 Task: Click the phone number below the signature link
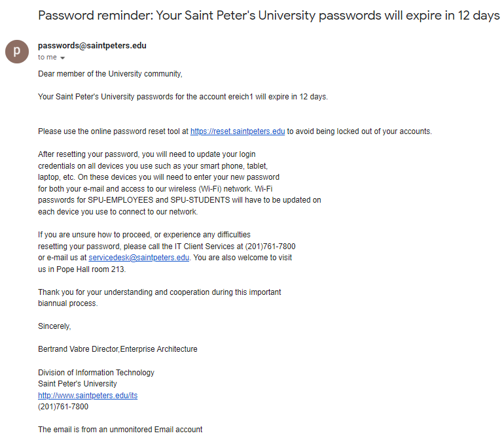coord(63,407)
